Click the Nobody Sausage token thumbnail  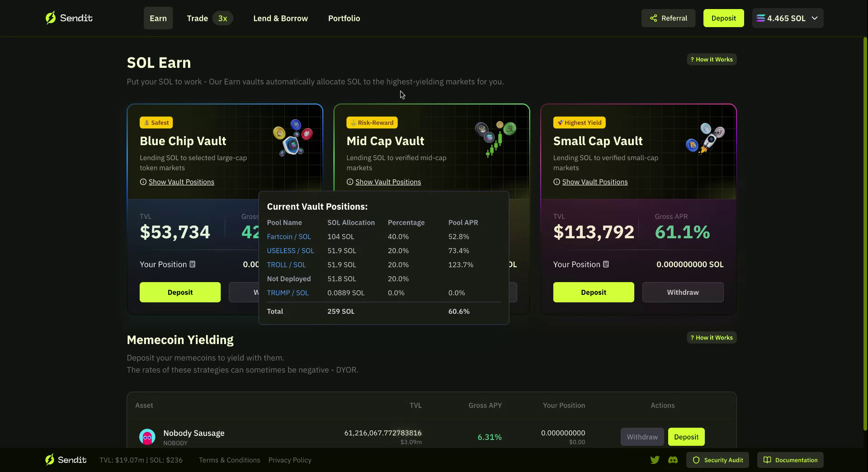147,437
